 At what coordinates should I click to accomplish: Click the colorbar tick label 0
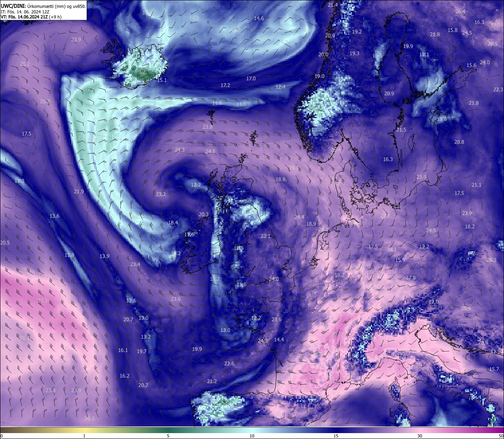coord(1,436)
